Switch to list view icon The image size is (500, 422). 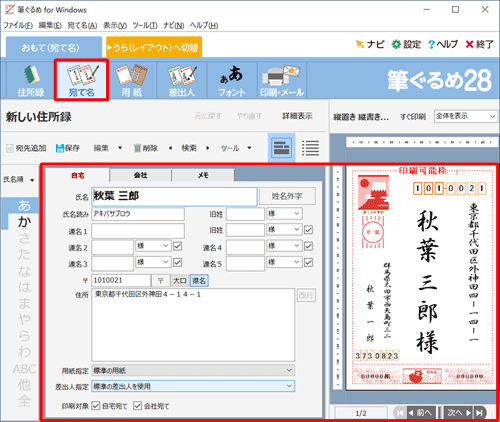pyautogui.click(x=310, y=148)
